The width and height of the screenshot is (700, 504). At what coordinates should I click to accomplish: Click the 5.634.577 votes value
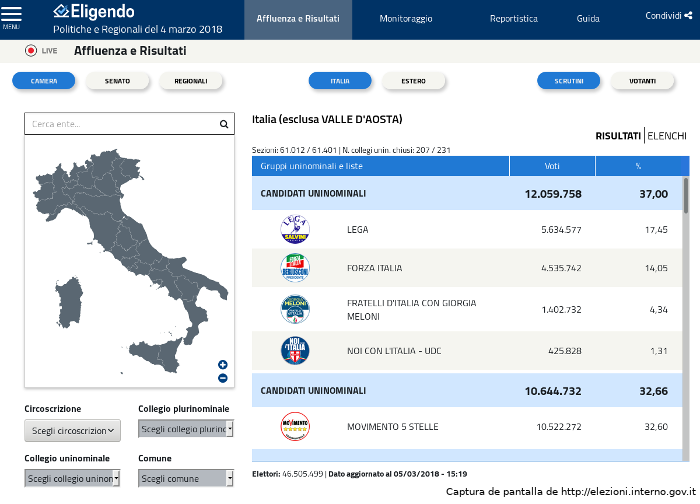coord(561,229)
